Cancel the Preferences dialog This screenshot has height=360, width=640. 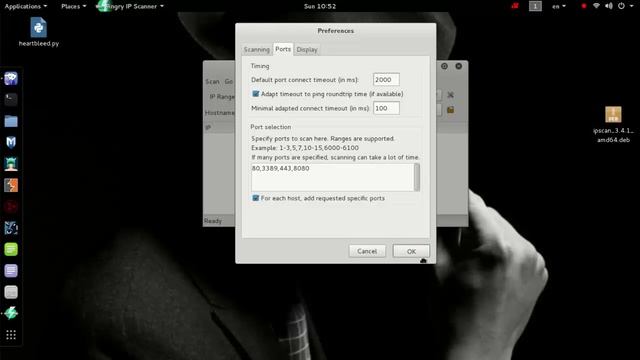click(367, 251)
